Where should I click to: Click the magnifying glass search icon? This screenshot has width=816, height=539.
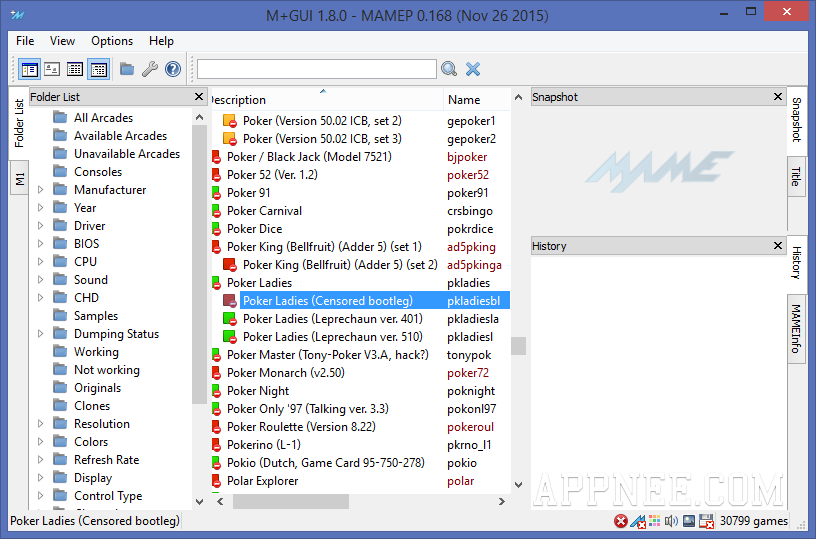tap(449, 69)
